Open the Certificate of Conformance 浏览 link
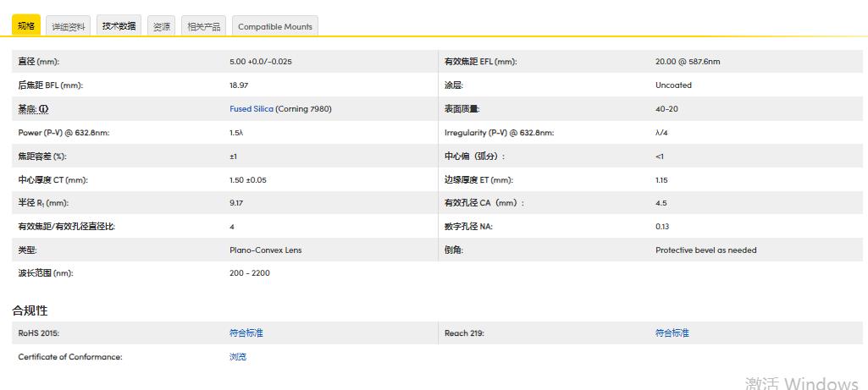This screenshot has height=390, width=868. pyautogui.click(x=238, y=357)
